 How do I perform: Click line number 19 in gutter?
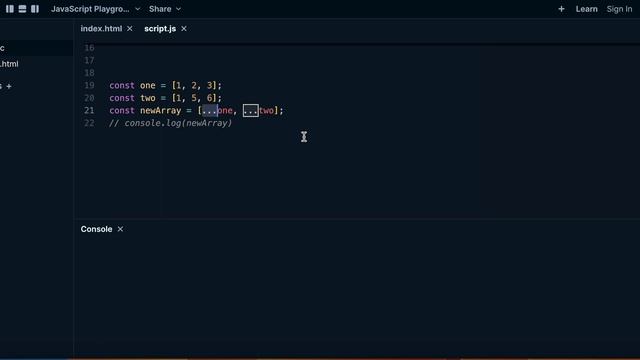[x=89, y=85]
